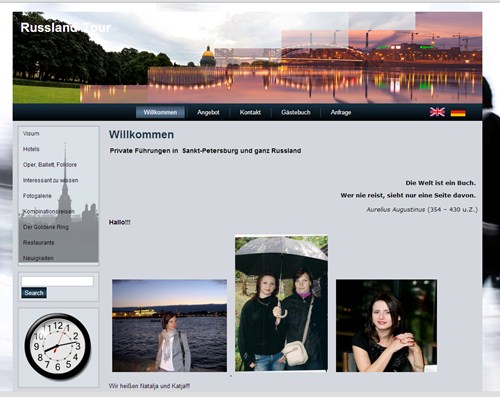Image resolution: width=500 pixels, height=397 pixels.
Task: Open the Gästebuch page
Action: 295,112
